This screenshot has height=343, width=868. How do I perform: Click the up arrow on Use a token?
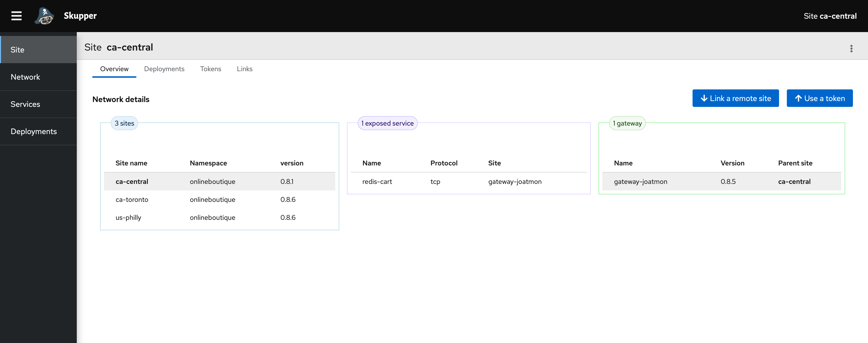point(798,98)
